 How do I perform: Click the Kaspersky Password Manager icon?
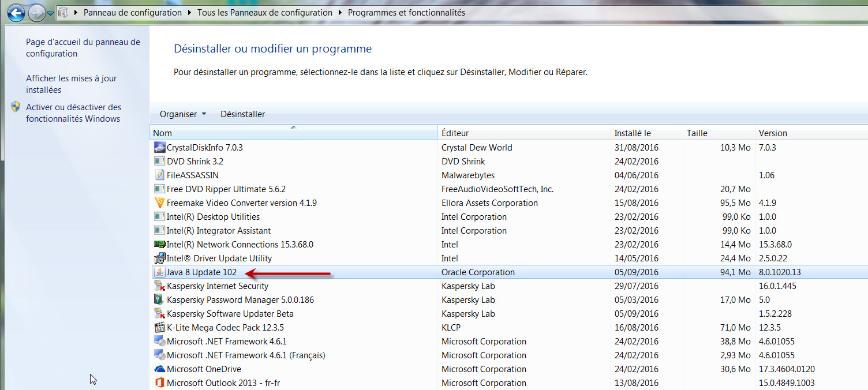(x=160, y=299)
